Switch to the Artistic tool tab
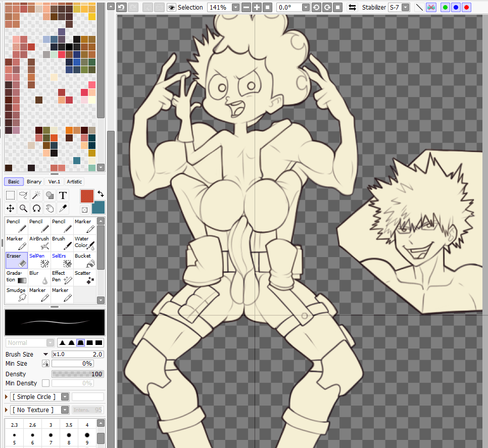The image size is (488, 448). pyautogui.click(x=73, y=181)
